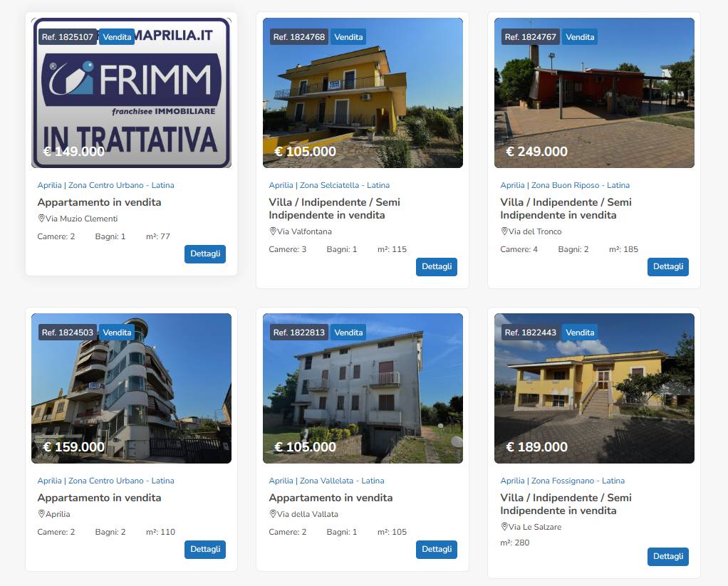Open the yellow villa photo priced €105.000

coord(363,93)
